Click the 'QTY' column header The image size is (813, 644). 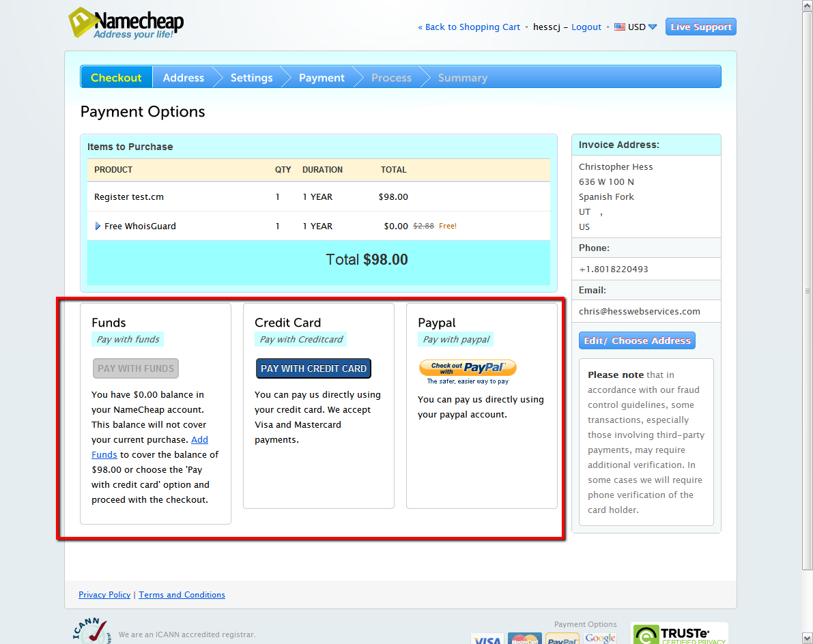283,170
